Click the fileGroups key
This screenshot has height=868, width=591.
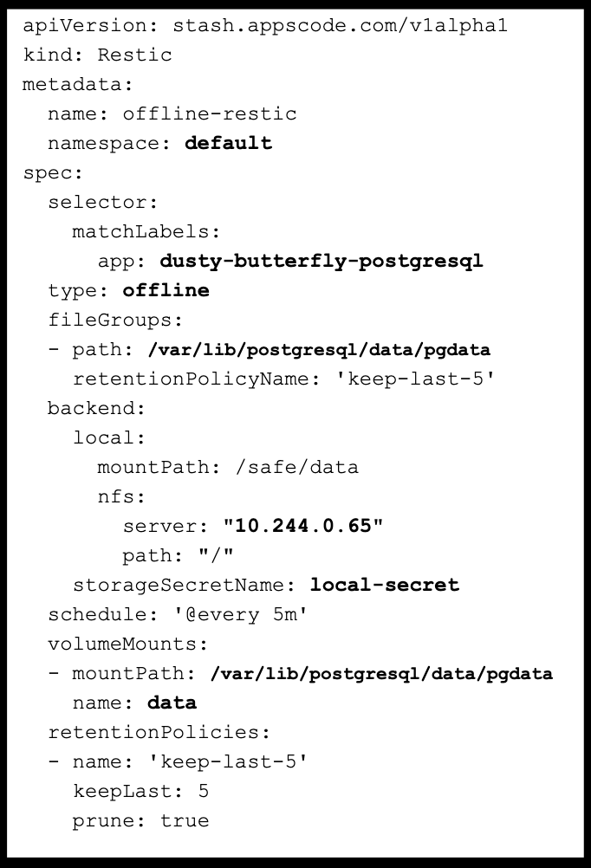[x=115, y=320]
